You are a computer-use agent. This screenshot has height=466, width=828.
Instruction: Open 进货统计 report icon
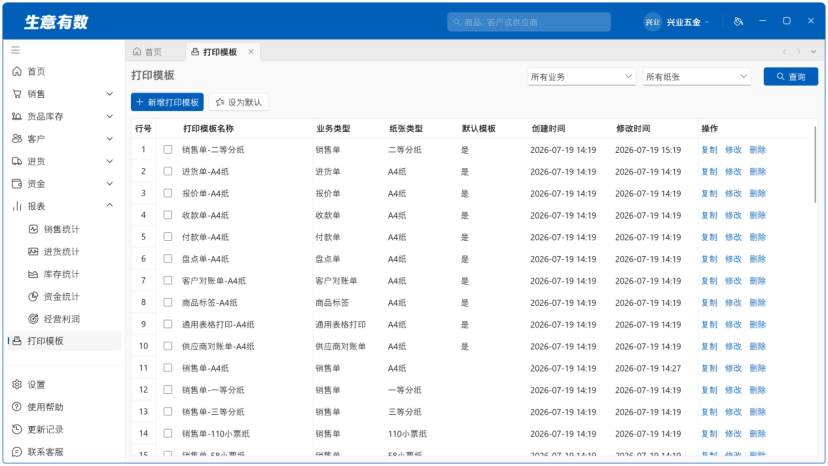point(33,251)
